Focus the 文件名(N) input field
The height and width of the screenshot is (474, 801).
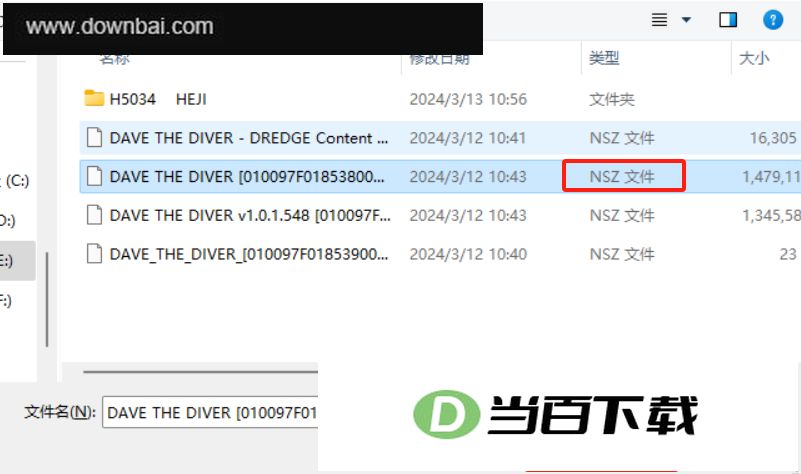210,412
